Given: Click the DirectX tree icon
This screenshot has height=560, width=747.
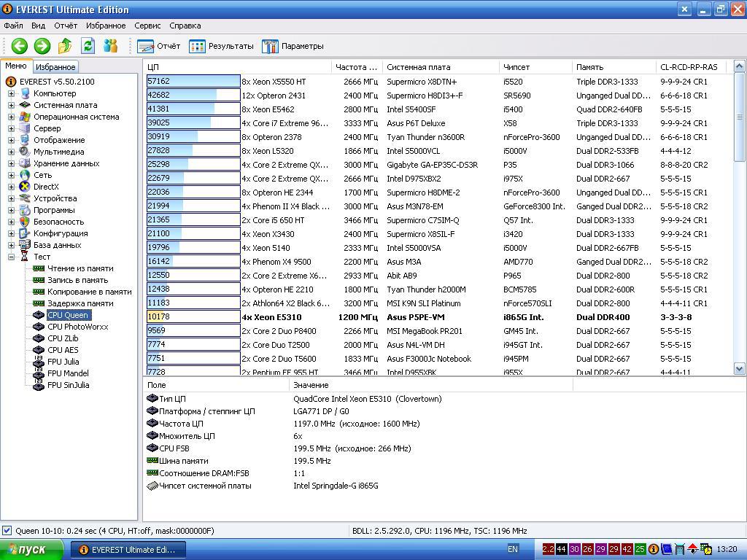Looking at the screenshot, I should coord(25,187).
